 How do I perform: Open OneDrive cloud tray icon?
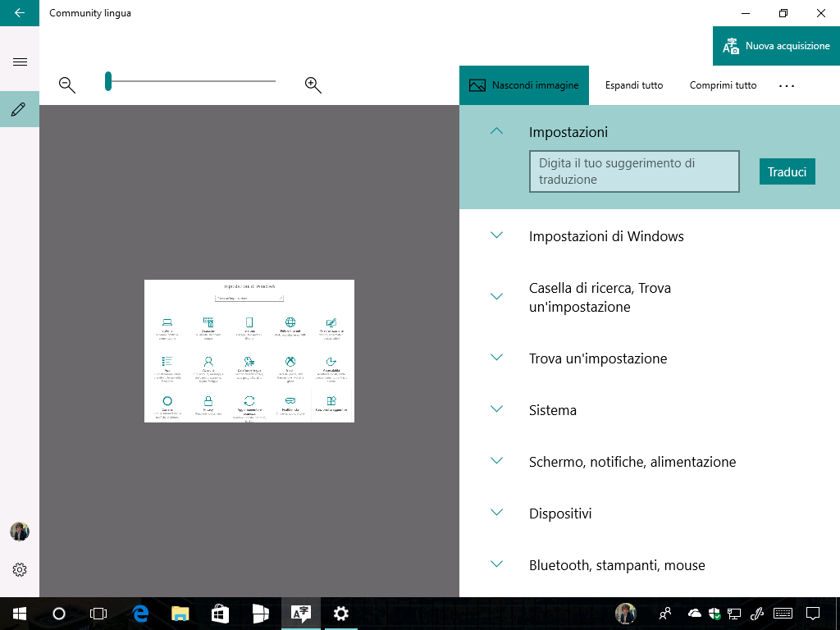(694, 614)
